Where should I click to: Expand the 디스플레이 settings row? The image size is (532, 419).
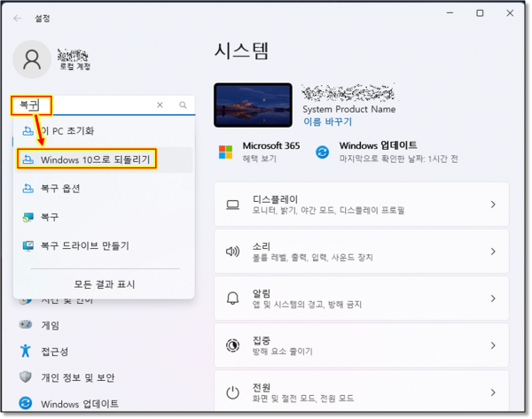pos(361,205)
